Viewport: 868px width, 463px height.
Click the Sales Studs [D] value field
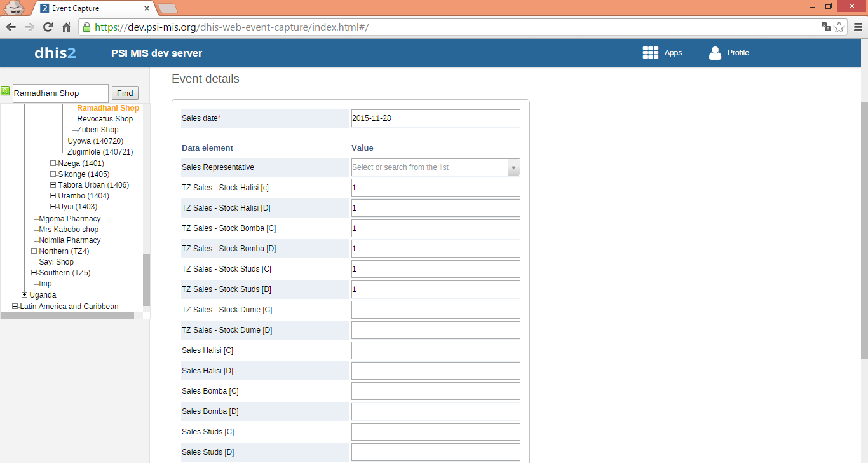(436, 452)
